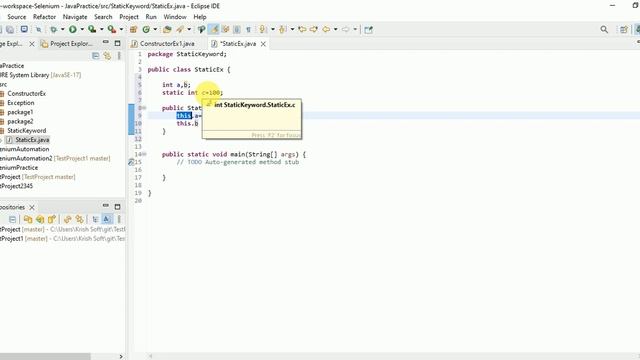This screenshot has height=360, width=640.
Task: Open the Window menu
Action: (175, 17)
